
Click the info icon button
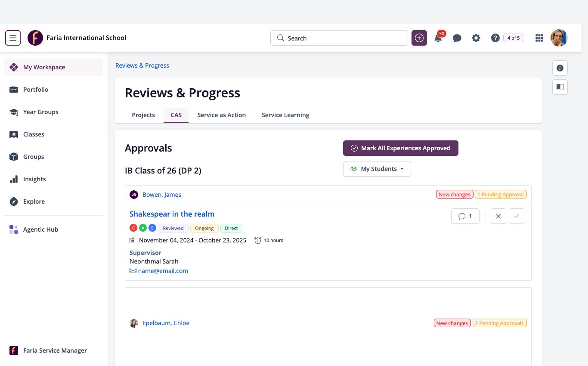(560, 68)
